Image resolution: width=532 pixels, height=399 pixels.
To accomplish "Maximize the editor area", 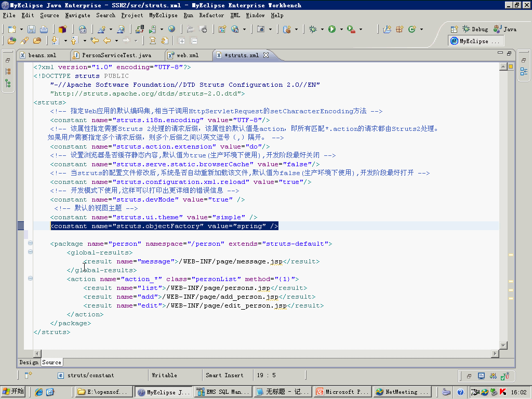I will tap(509, 54).
